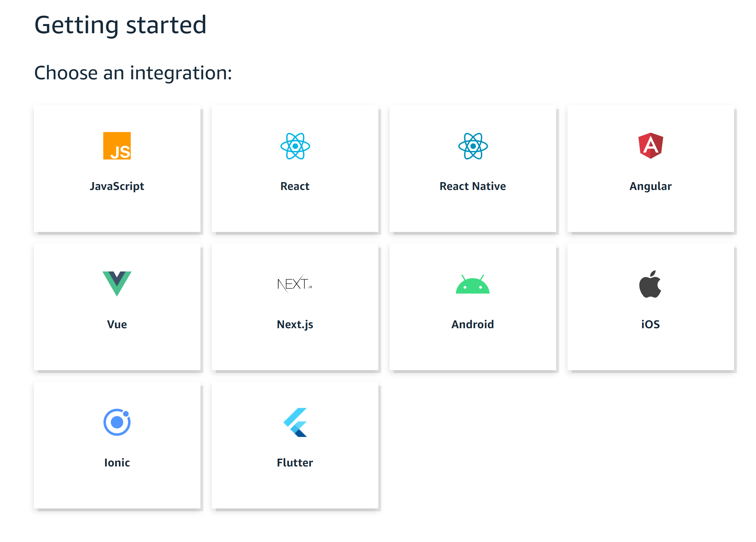Image resolution: width=756 pixels, height=542 pixels.
Task: Click the orange JavaScript JS icon
Action: coord(117,145)
